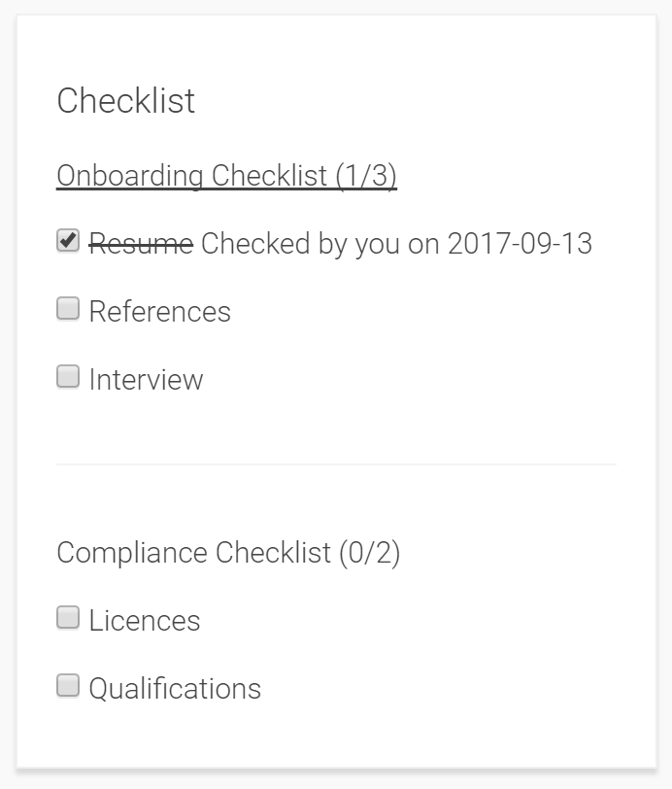Click the main Checklist title

pos(126,101)
